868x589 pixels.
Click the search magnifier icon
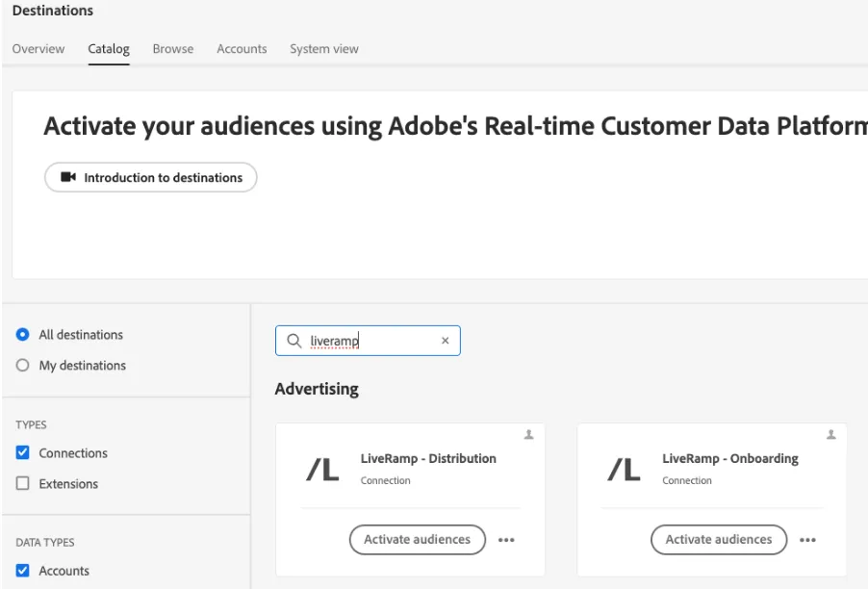[294, 341]
